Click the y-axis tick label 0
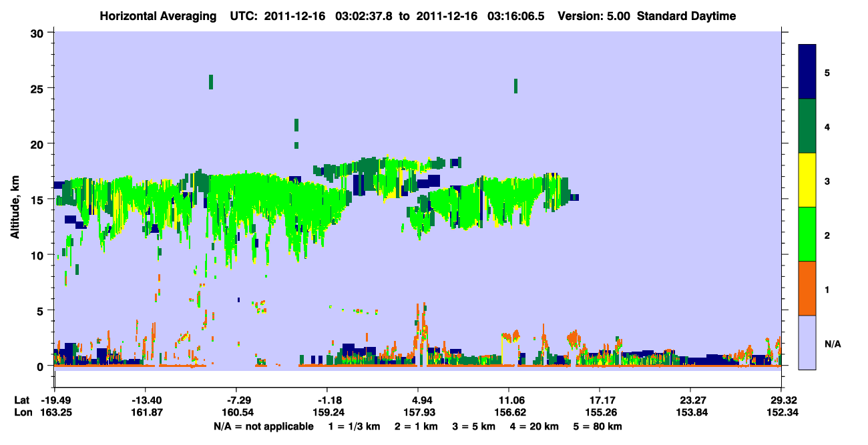Screen dimensions: 868x445 tap(41, 366)
